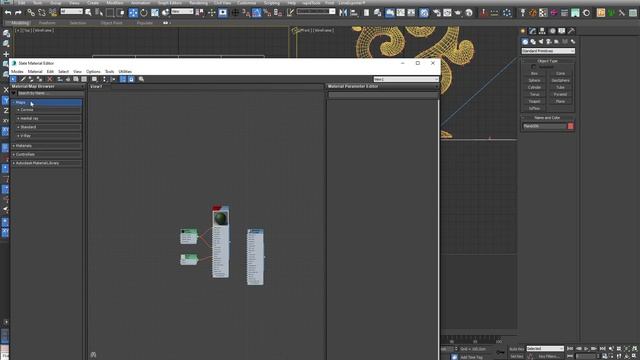The width and height of the screenshot is (640, 360).
Task: Open the Slate view name dropdown
Action: pos(406,79)
